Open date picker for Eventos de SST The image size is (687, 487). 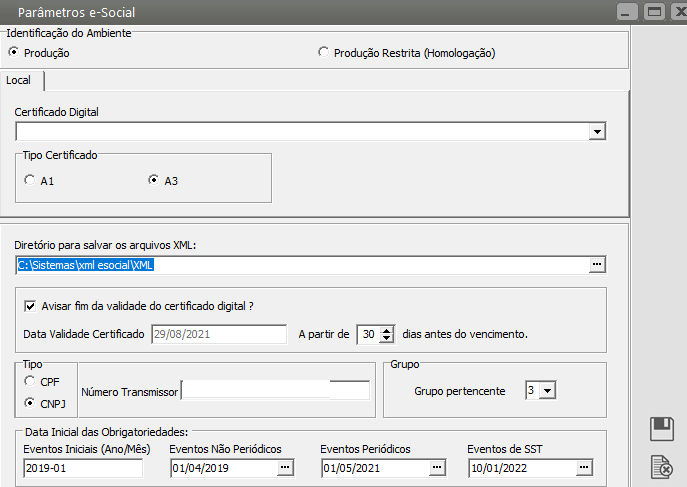click(584, 467)
